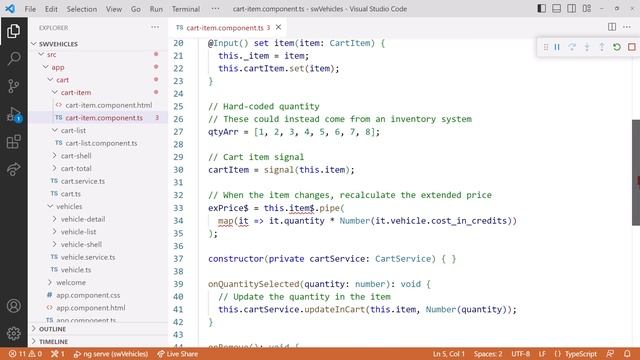The width and height of the screenshot is (640, 360).
Task: Toggle primary side bar layout button
Action: pyautogui.click(x=541, y=9)
